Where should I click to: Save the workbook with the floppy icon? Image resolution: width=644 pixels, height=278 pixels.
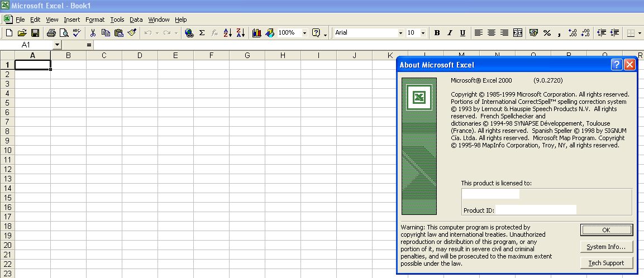(35, 33)
